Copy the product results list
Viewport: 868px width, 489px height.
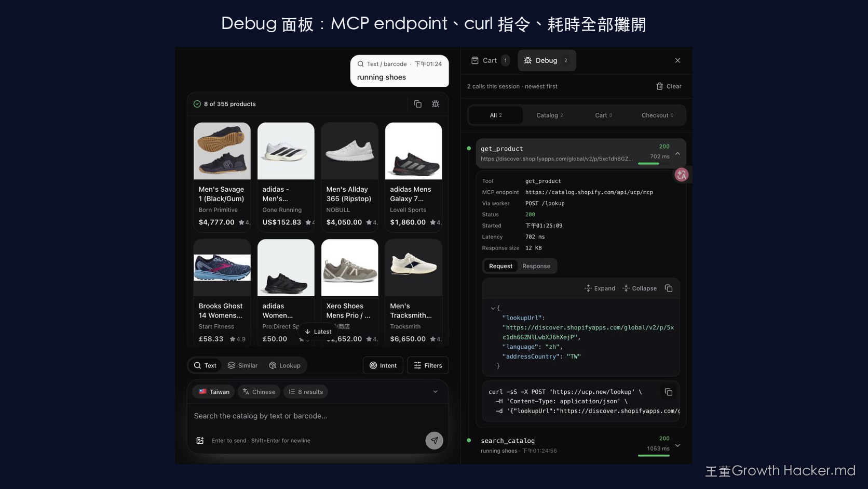[417, 104]
